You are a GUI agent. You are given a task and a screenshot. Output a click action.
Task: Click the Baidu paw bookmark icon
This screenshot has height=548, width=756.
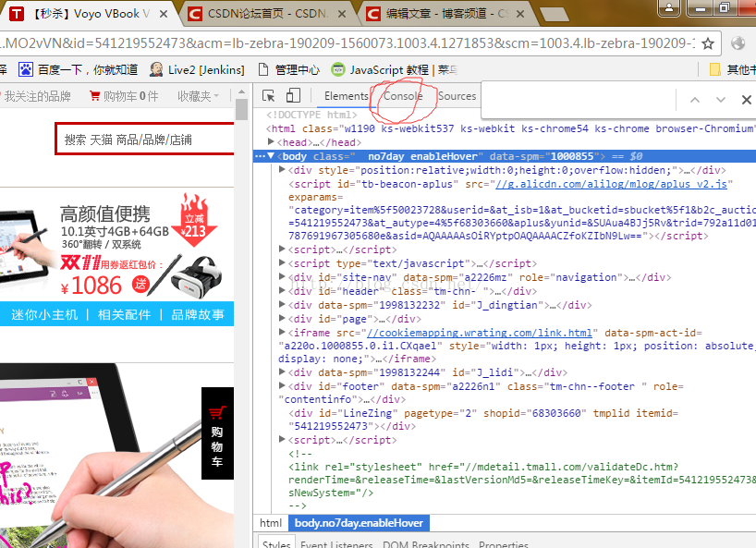(x=26, y=70)
